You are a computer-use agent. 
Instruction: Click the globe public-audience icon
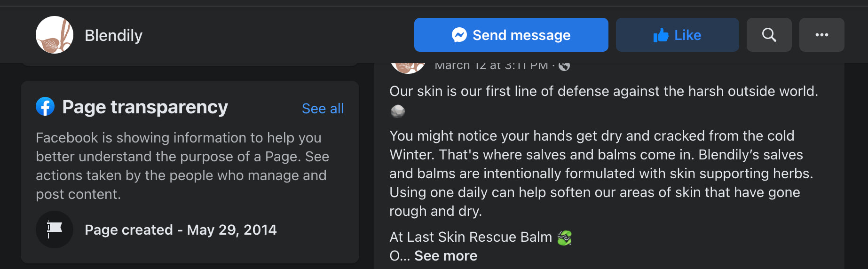point(564,66)
